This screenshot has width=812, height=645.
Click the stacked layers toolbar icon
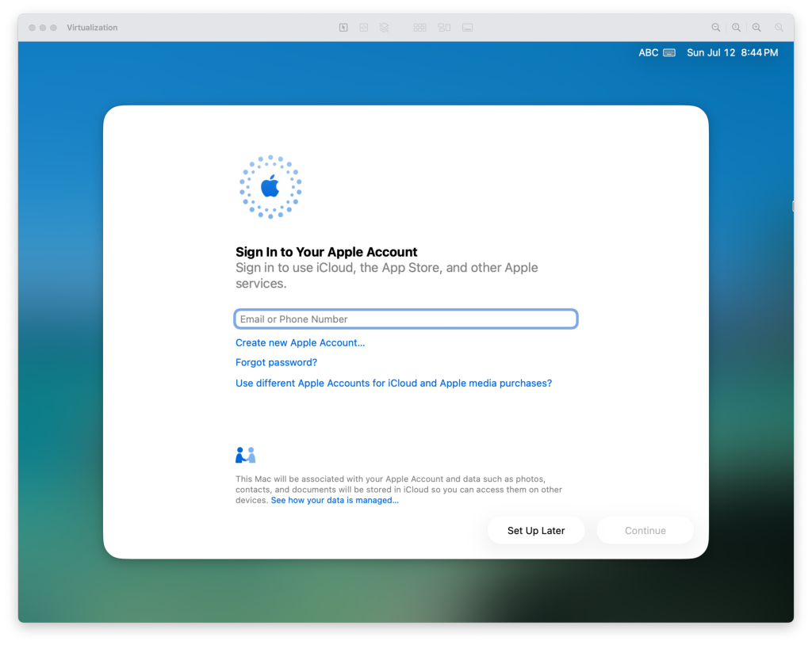384,28
